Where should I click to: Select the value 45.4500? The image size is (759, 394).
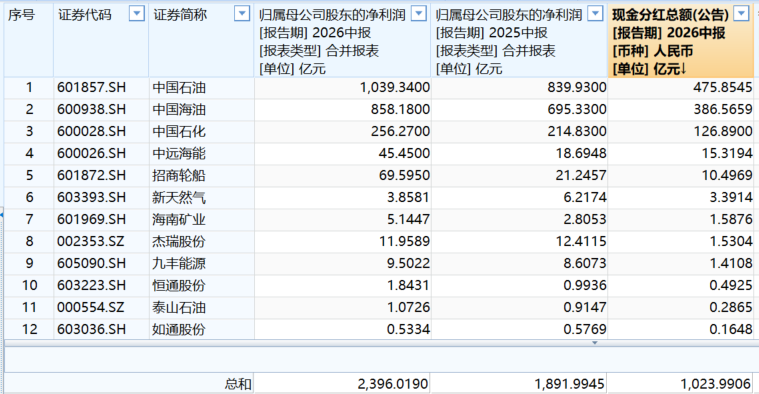(404, 153)
